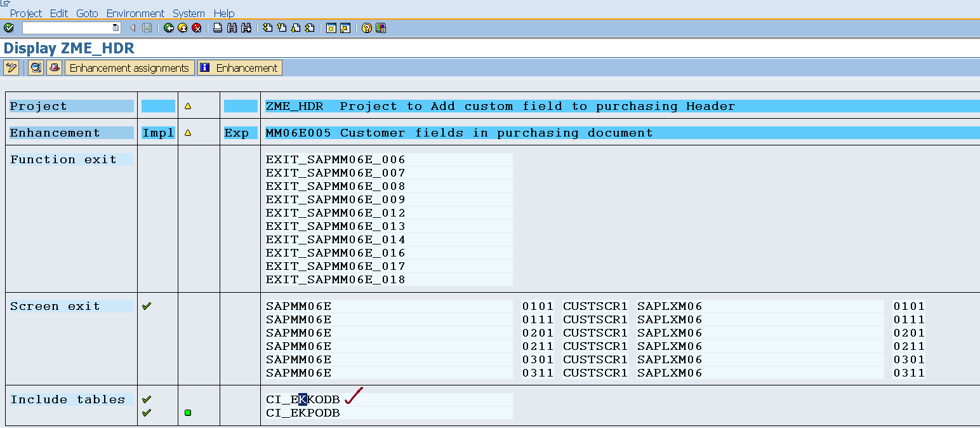The height and width of the screenshot is (428, 980).
Task: Open the command field dropdown arrow
Action: click(116, 28)
